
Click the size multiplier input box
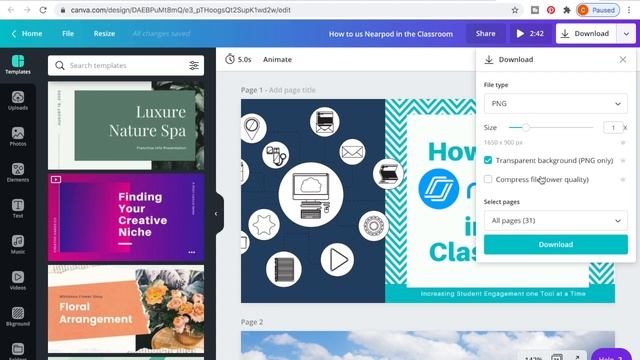(x=613, y=128)
